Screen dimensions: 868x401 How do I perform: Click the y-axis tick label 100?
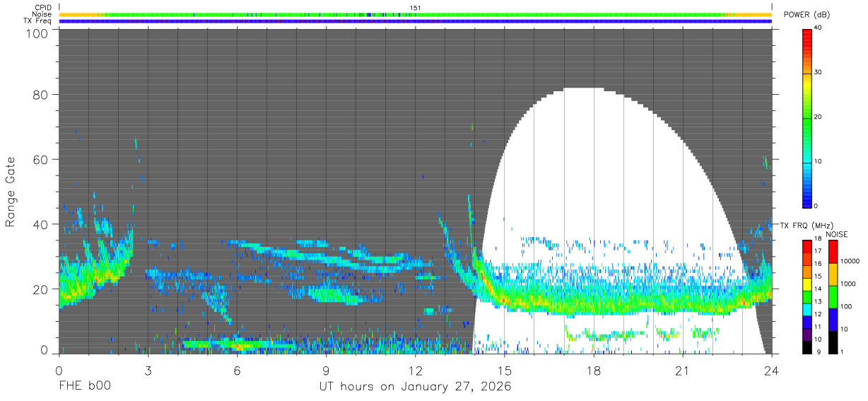37,33
